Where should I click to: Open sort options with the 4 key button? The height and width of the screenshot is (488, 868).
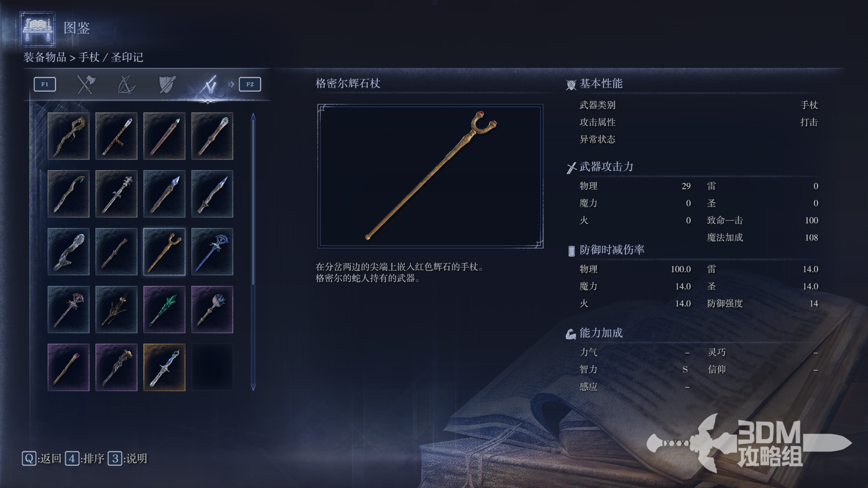(72, 459)
